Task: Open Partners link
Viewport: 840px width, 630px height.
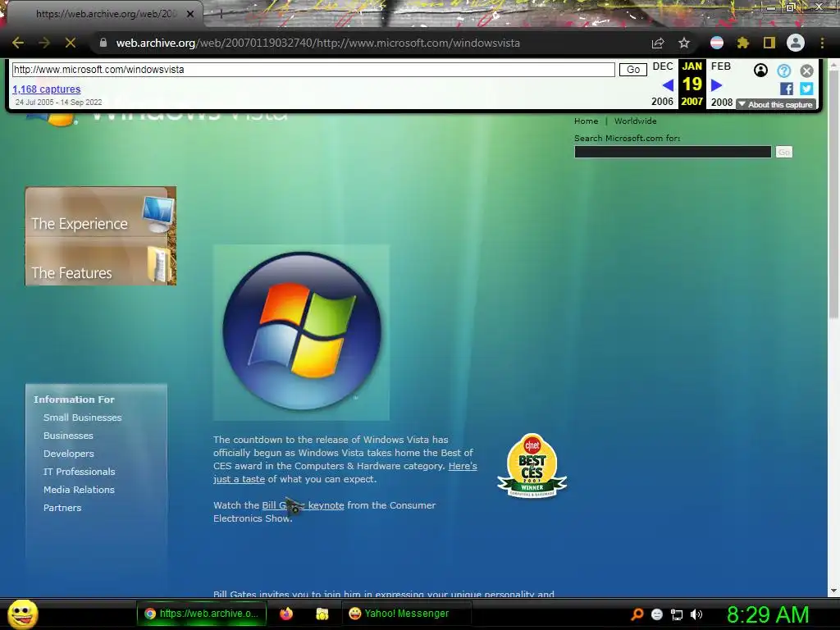Action: 62,508
